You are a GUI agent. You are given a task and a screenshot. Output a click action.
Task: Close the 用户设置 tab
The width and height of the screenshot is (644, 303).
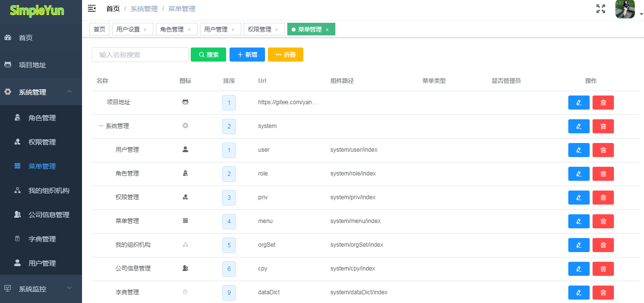tap(145, 30)
